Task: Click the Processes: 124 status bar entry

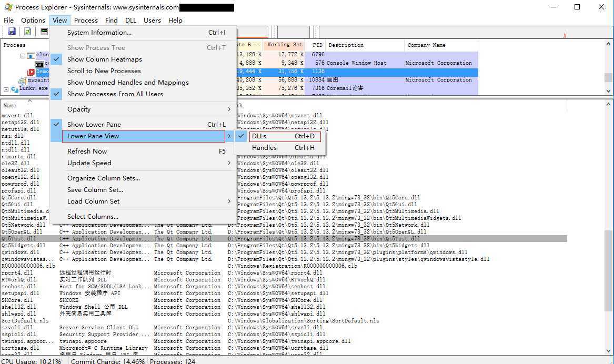Action: pyautogui.click(x=172, y=361)
